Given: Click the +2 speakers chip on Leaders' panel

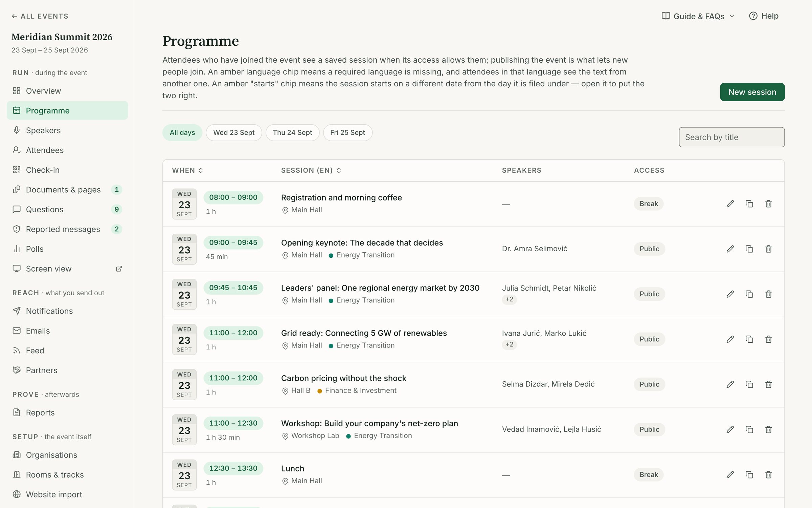Looking at the screenshot, I should point(509,299).
